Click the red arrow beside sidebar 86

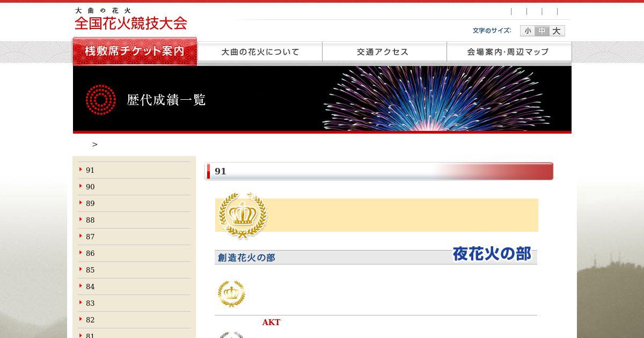pos(80,253)
